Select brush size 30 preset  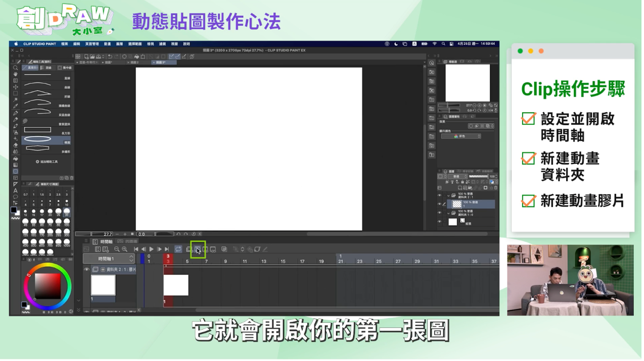tap(66, 212)
